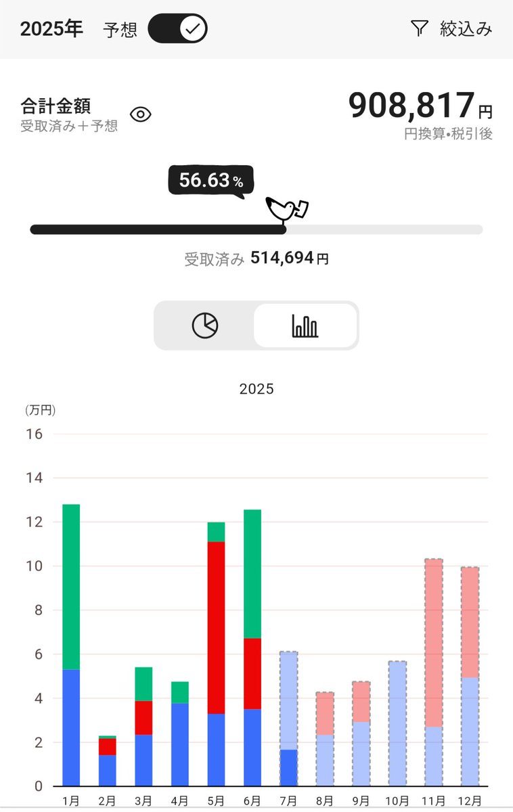
Task: Click the funnel filter icon
Action: tap(420, 28)
